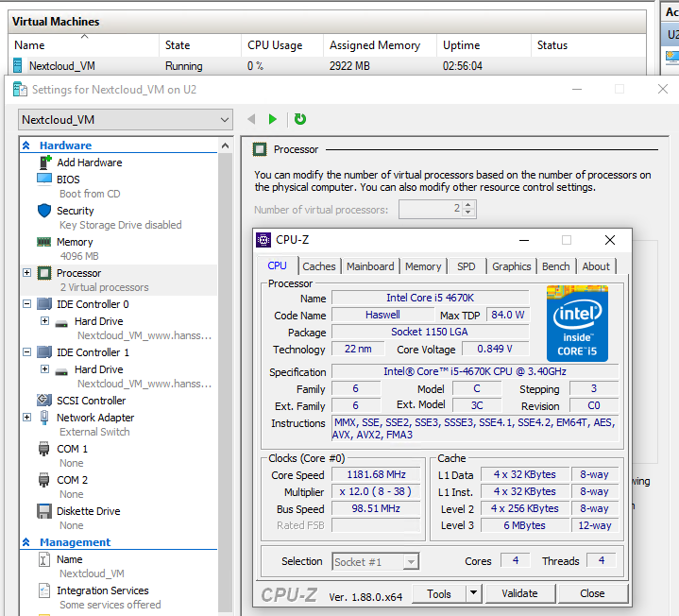Click the Integration Services icon

(44, 590)
